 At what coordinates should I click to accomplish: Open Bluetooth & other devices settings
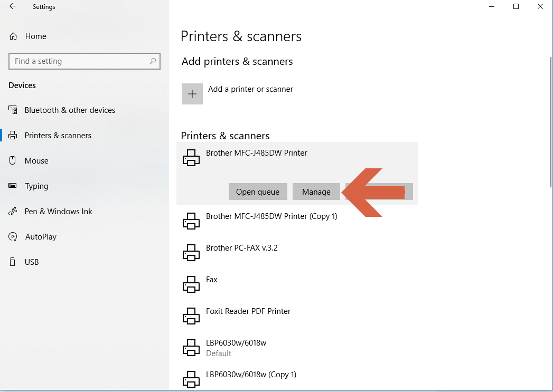[x=70, y=110]
